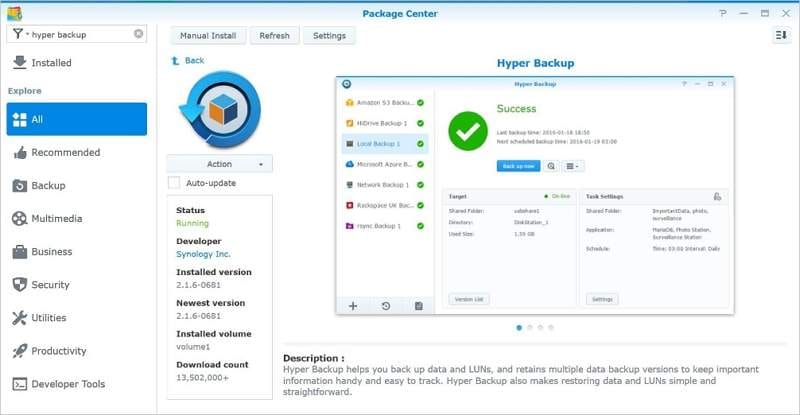Click the Package Center app icon
Screen dimensions: 800x415
[x=15, y=13]
